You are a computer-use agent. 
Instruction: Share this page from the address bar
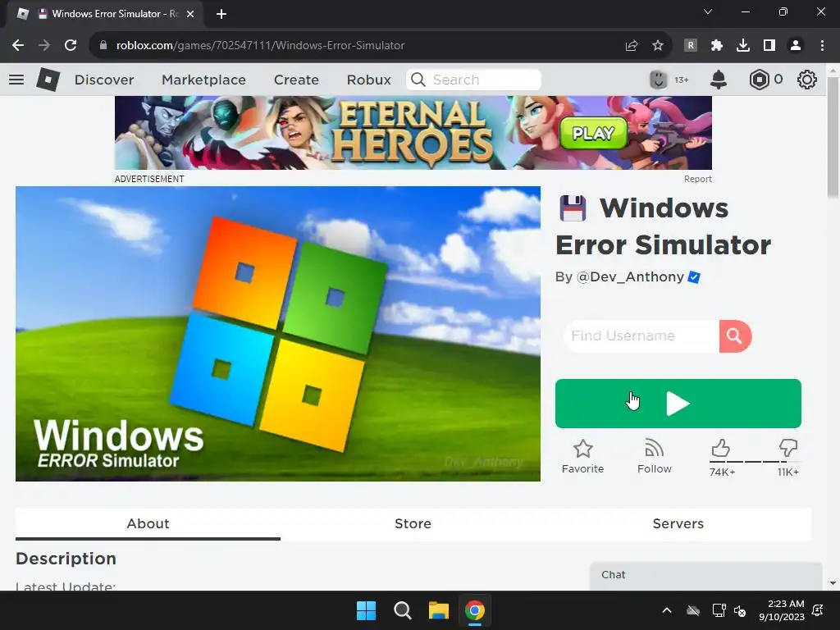point(632,46)
